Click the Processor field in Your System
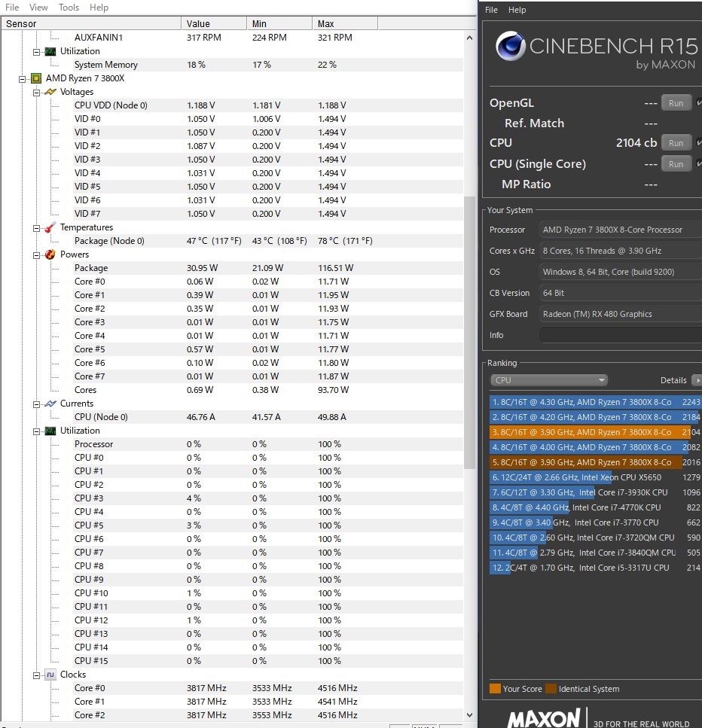This screenshot has height=728, width=702. (x=620, y=230)
